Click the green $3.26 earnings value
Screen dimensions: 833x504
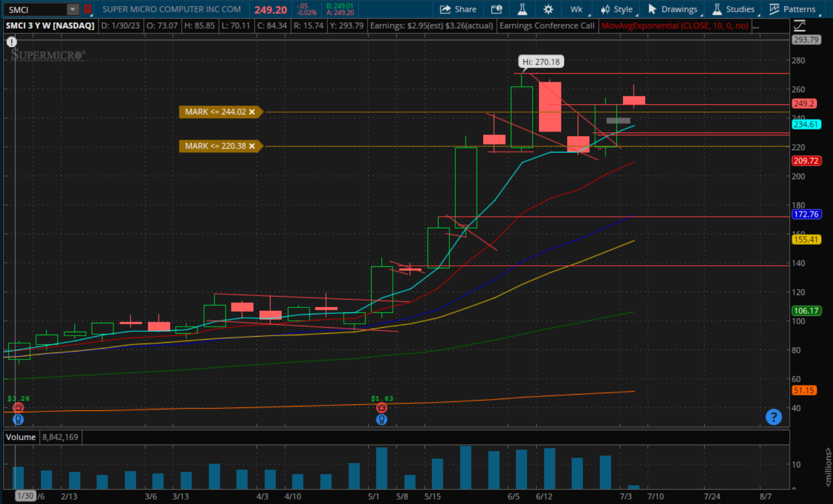[18, 398]
